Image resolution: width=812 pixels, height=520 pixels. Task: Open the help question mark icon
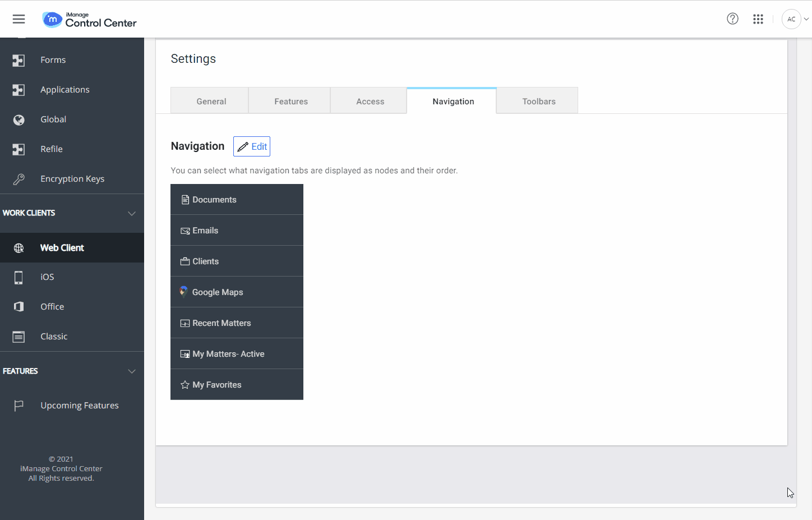[x=732, y=19]
